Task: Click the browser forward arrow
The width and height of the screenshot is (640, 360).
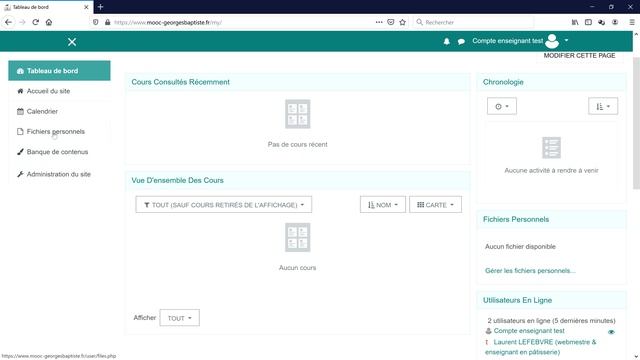Action: coord(22,22)
